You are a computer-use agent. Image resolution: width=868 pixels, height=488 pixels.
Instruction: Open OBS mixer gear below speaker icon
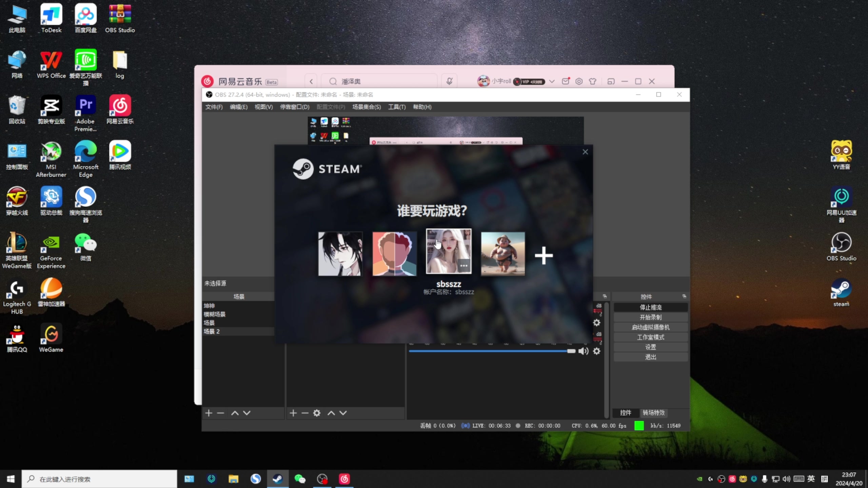click(597, 351)
